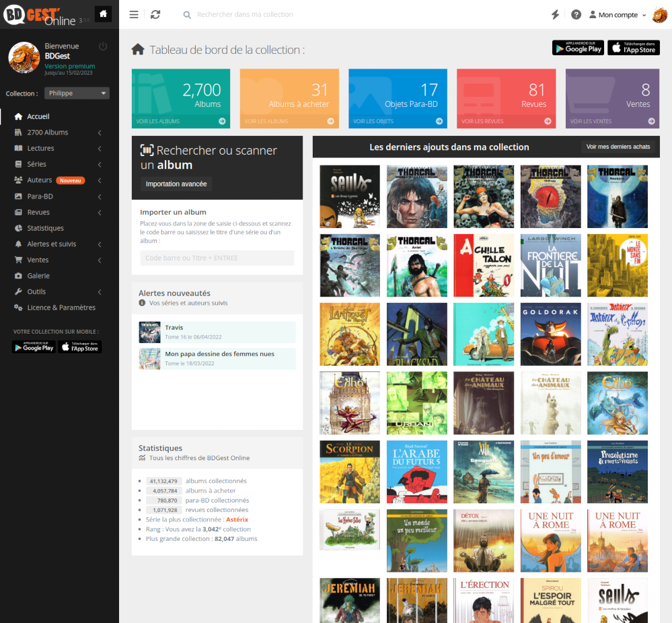Click the refresh sync icon
This screenshot has height=623, width=672.
[x=155, y=15]
